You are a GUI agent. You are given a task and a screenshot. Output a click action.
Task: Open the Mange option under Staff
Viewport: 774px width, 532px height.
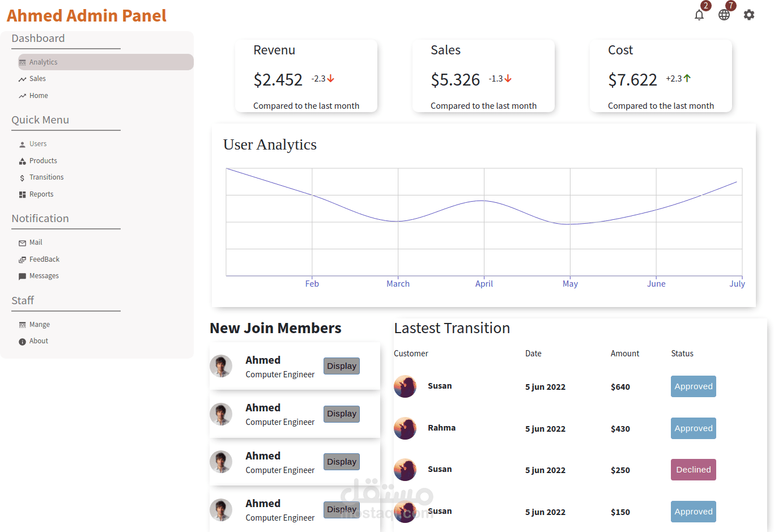point(40,324)
